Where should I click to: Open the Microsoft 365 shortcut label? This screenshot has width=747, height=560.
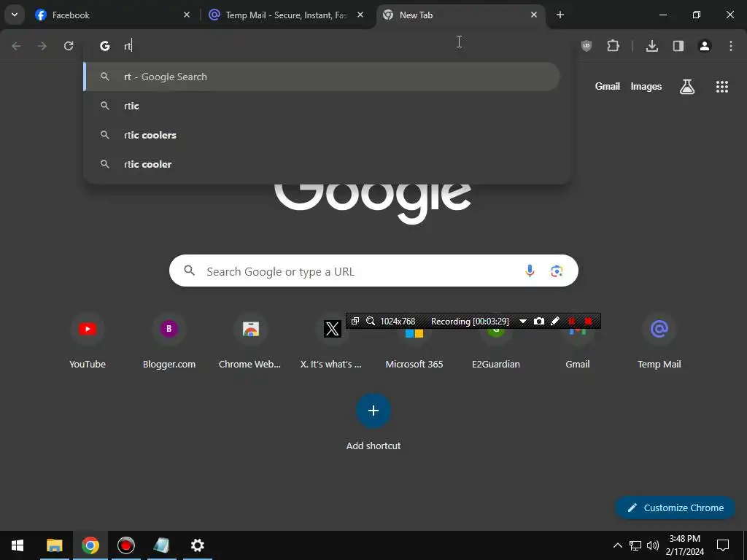(x=414, y=365)
